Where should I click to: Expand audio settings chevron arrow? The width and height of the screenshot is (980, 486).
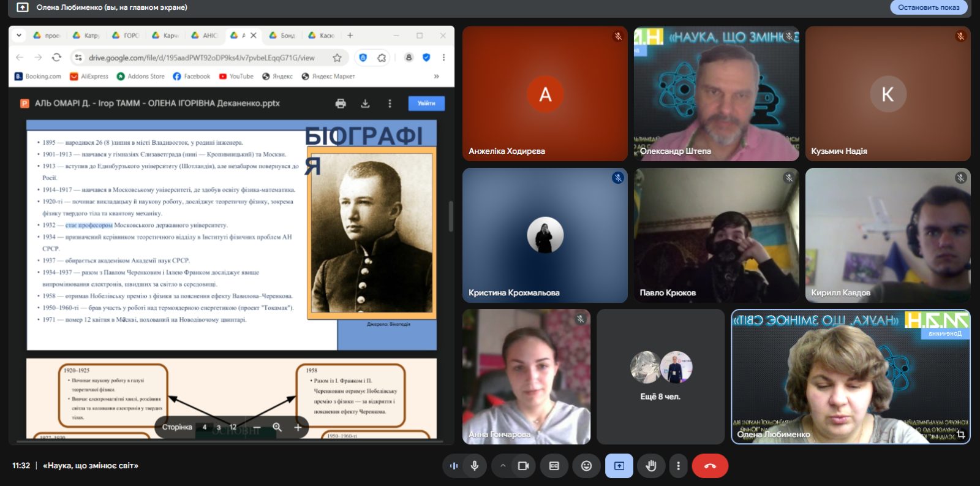pos(503,466)
